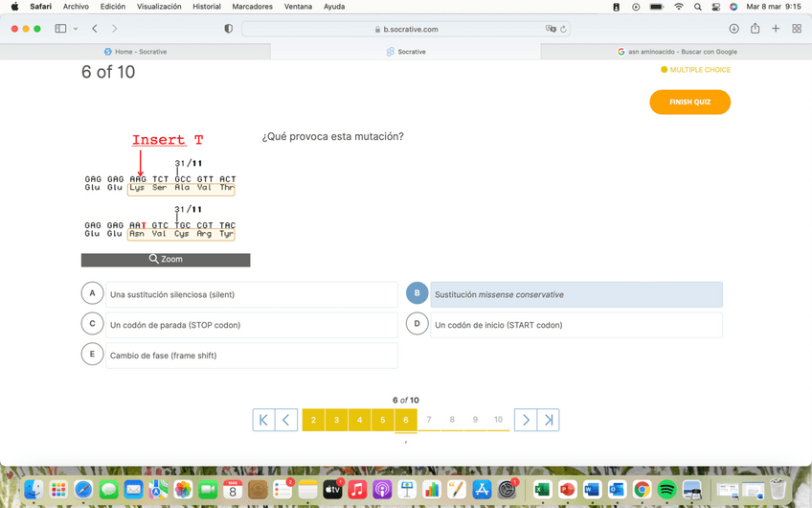
Task: Switch to the Socrative quiz tab
Action: click(x=405, y=52)
